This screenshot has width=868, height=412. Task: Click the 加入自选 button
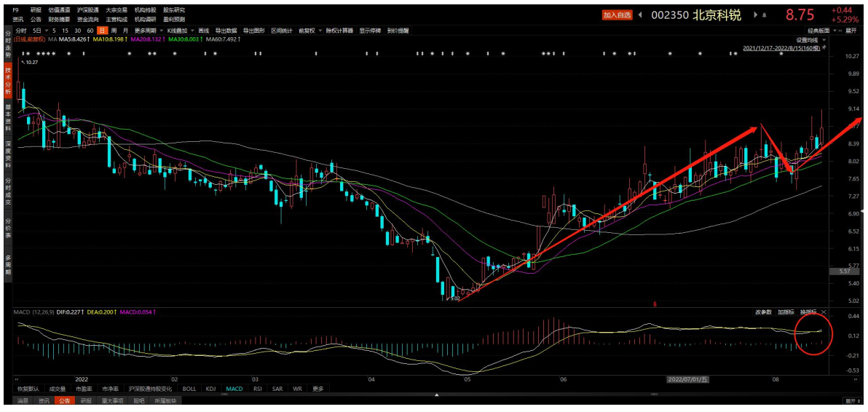point(617,15)
